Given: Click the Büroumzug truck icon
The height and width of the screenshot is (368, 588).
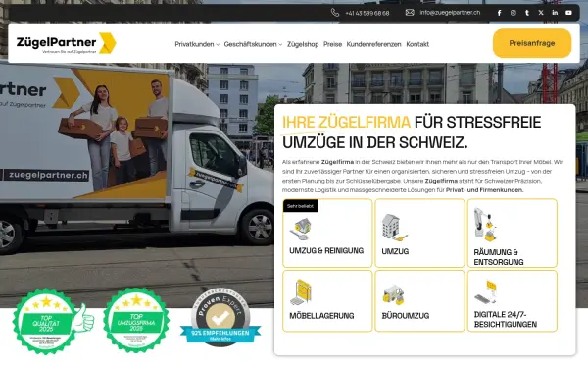Looking at the screenshot, I should (x=393, y=295).
